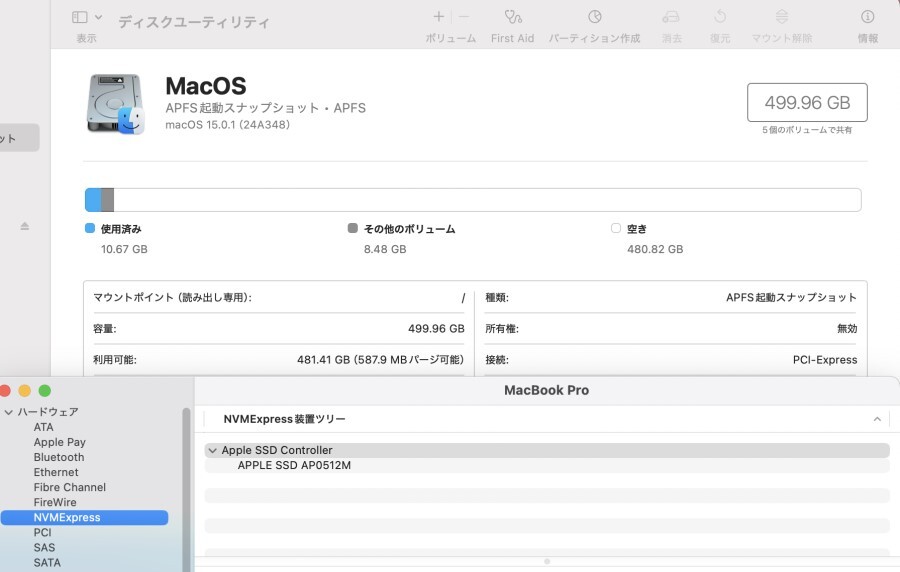Select ATA in the hardware list
900x572 pixels.
point(44,427)
